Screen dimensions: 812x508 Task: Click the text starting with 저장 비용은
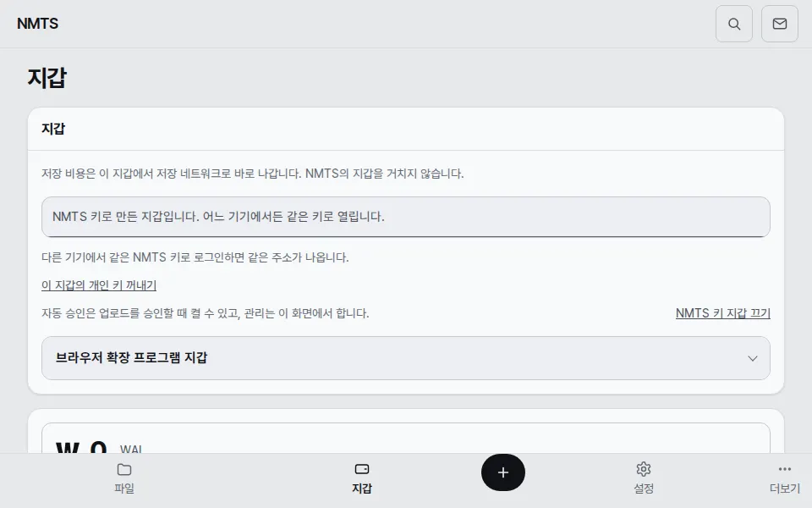253,173
